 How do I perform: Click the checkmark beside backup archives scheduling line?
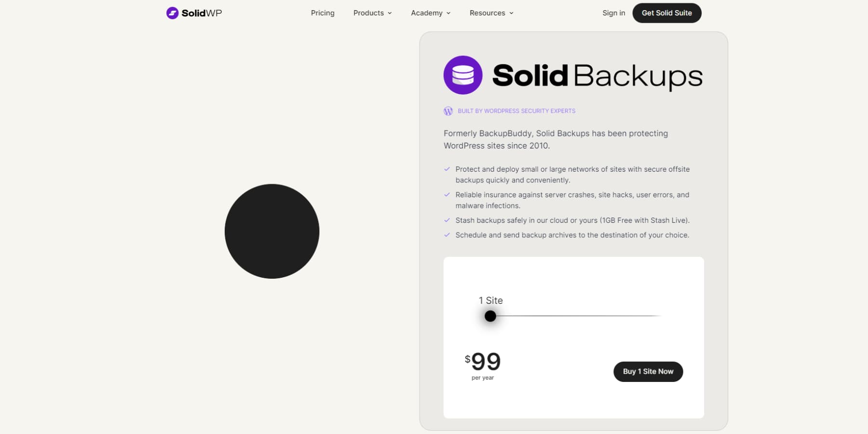pyautogui.click(x=447, y=235)
